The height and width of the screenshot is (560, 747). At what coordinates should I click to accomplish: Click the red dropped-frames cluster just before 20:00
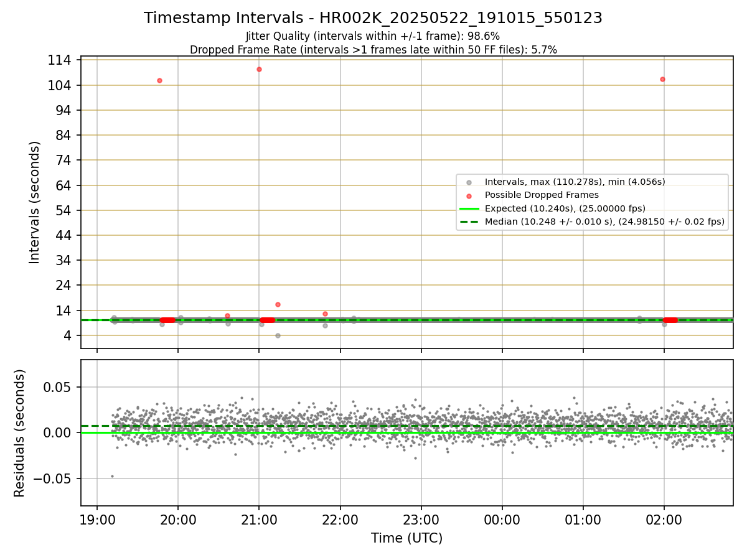coord(167,320)
